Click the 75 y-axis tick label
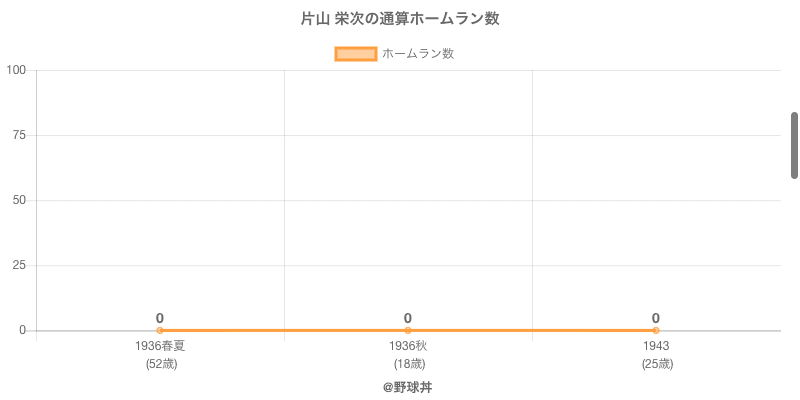Viewport: 800px width, 400px height. (x=19, y=135)
